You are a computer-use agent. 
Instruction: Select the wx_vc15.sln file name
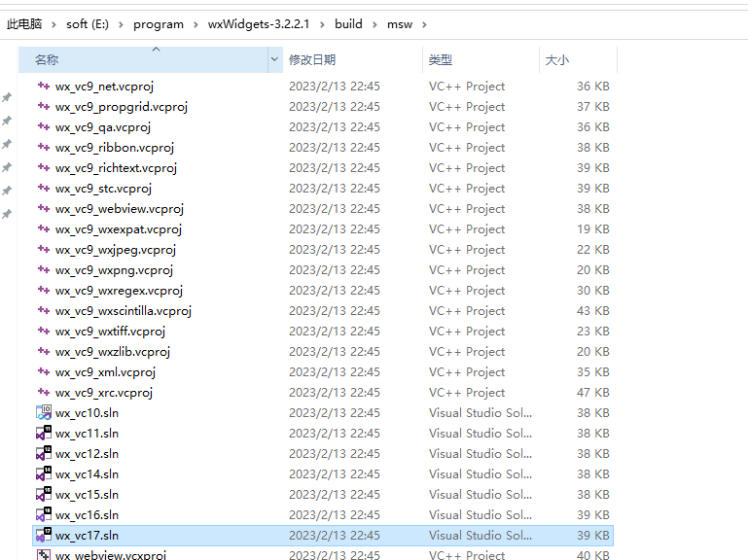pyautogui.click(x=87, y=494)
